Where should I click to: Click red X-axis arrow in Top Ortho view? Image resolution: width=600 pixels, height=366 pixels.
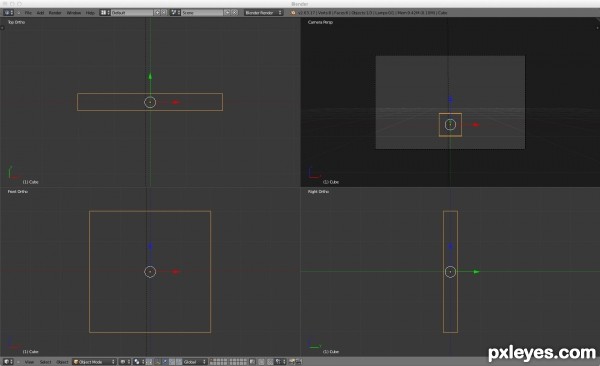[x=176, y=102]
